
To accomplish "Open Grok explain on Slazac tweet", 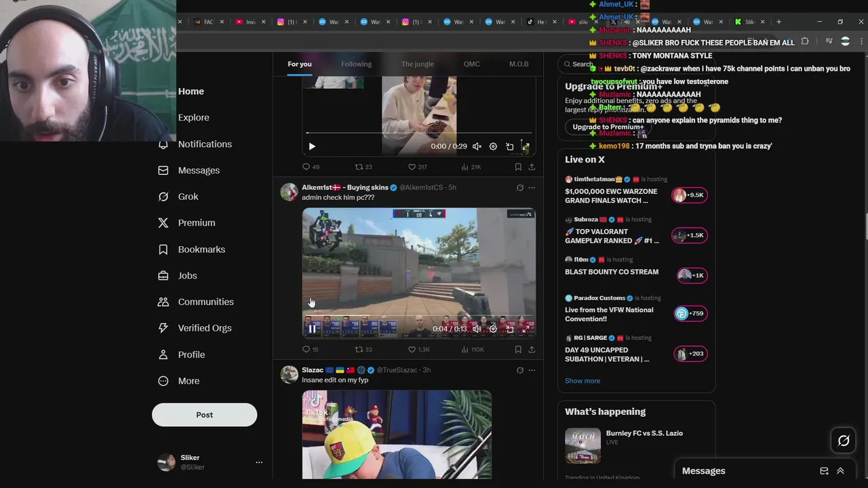I will 520,370.
